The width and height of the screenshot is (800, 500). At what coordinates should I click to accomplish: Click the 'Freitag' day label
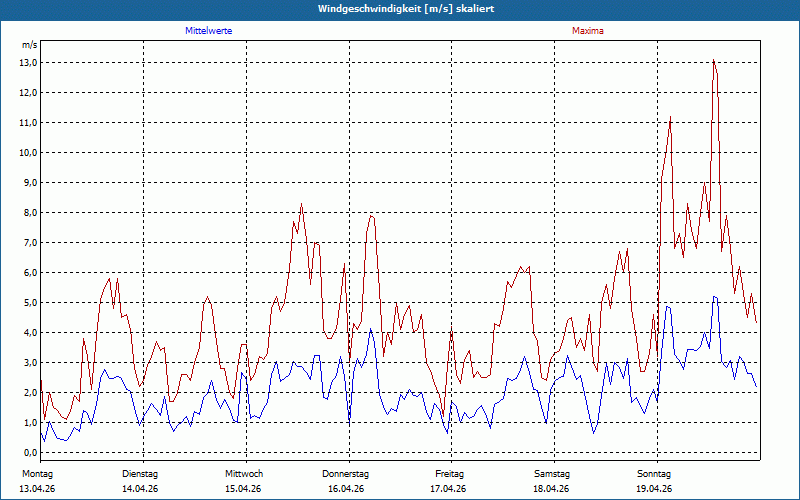449,474
